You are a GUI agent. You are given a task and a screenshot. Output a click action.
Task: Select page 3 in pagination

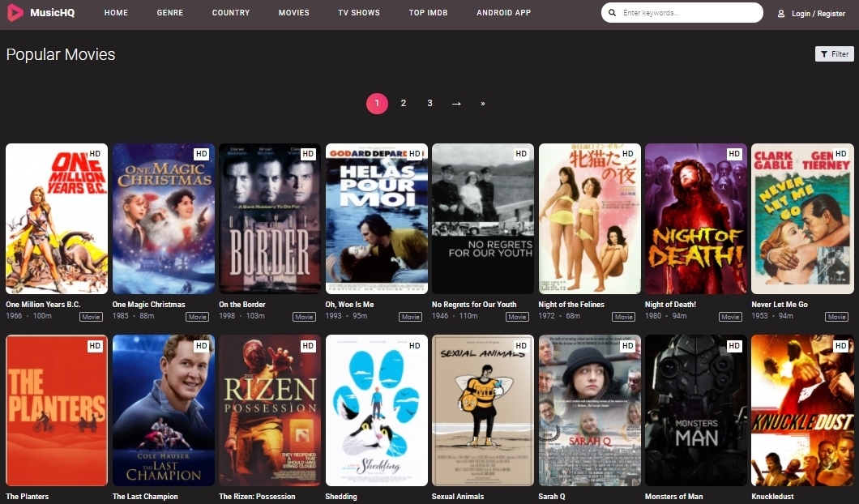coord(430,104)
